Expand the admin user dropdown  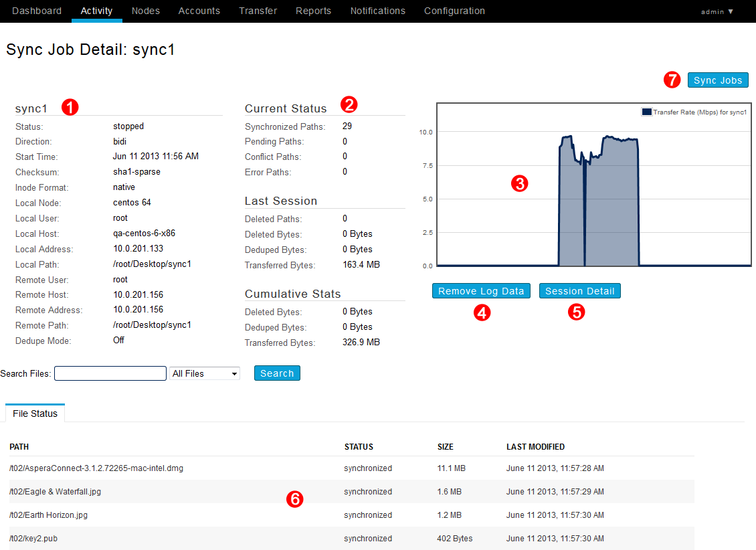[717, 11]
